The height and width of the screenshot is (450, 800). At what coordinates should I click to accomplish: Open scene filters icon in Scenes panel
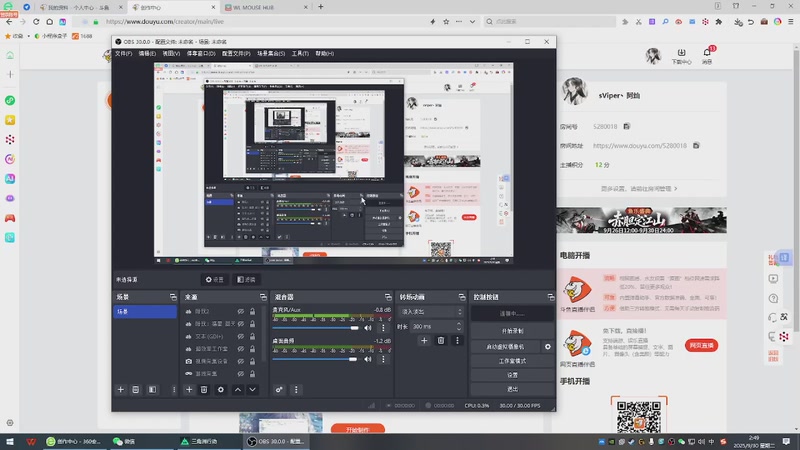pos(152,390)
